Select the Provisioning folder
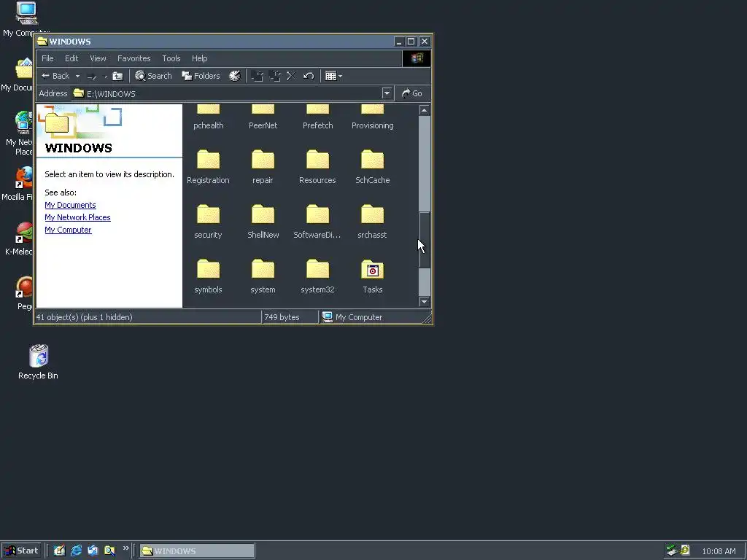This screenshot has width=747, height=560. (x=373, y=117)
